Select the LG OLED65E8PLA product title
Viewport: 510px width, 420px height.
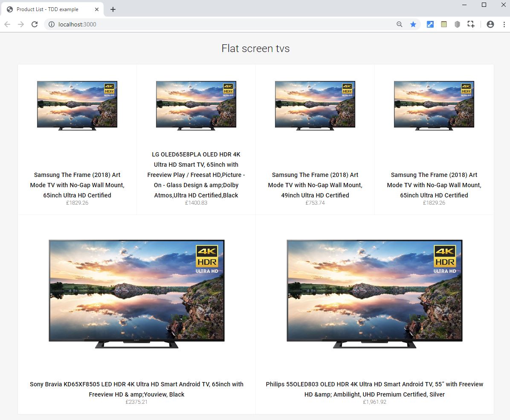[196, 175]
